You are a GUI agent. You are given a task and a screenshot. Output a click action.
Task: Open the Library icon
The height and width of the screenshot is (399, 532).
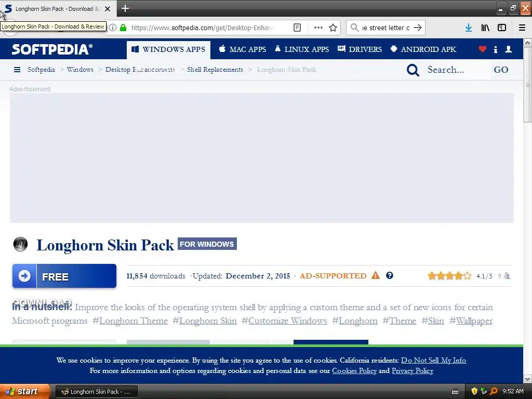point(485,28)
